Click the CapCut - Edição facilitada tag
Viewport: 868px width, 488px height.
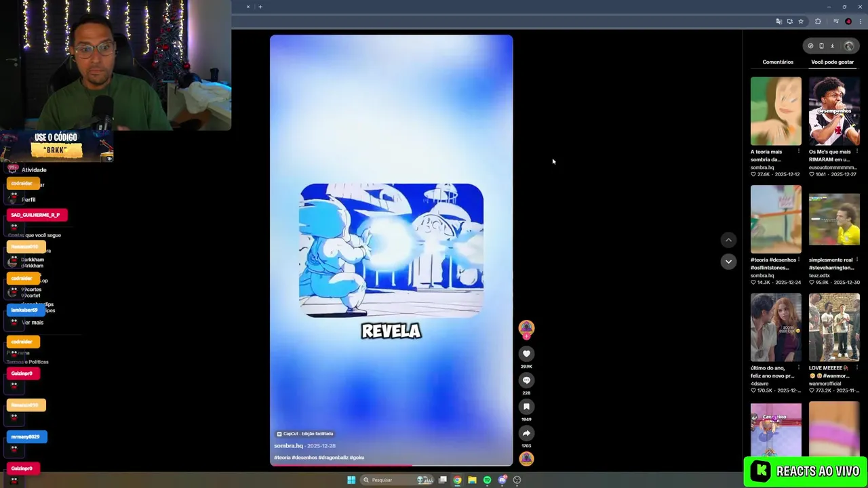pos(305,434)
